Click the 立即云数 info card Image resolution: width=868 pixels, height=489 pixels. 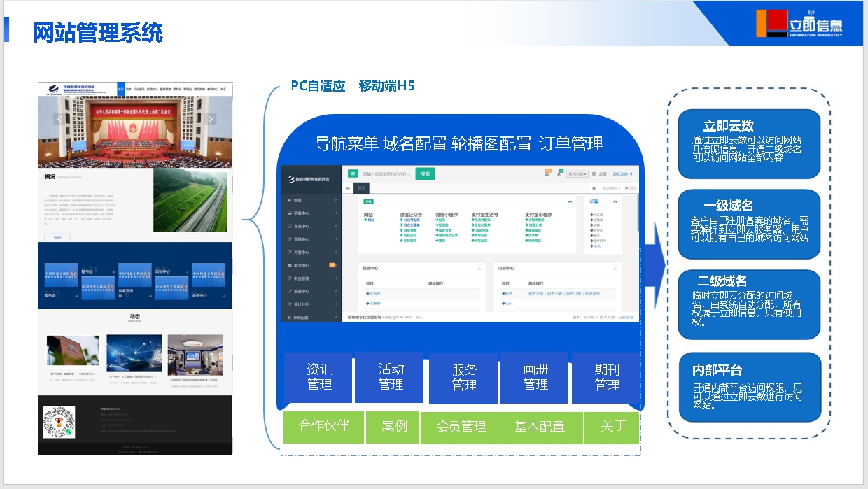[749, 143]
